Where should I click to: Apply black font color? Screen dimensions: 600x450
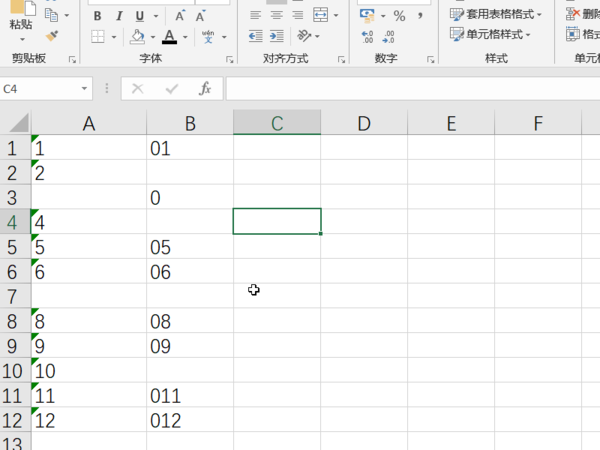click(x=170, y=37)
